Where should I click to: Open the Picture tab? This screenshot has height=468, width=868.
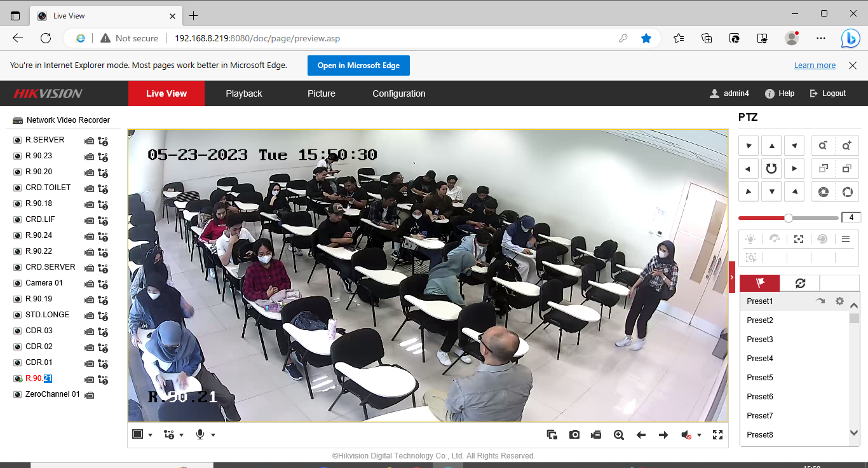322,93
